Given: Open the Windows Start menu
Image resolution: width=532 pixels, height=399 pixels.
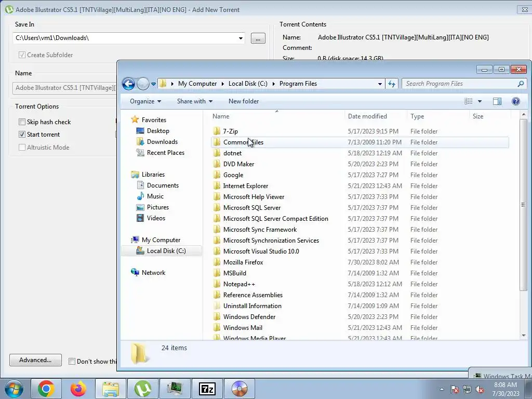Looking at the screenshot, I should [x=14, y=389].
